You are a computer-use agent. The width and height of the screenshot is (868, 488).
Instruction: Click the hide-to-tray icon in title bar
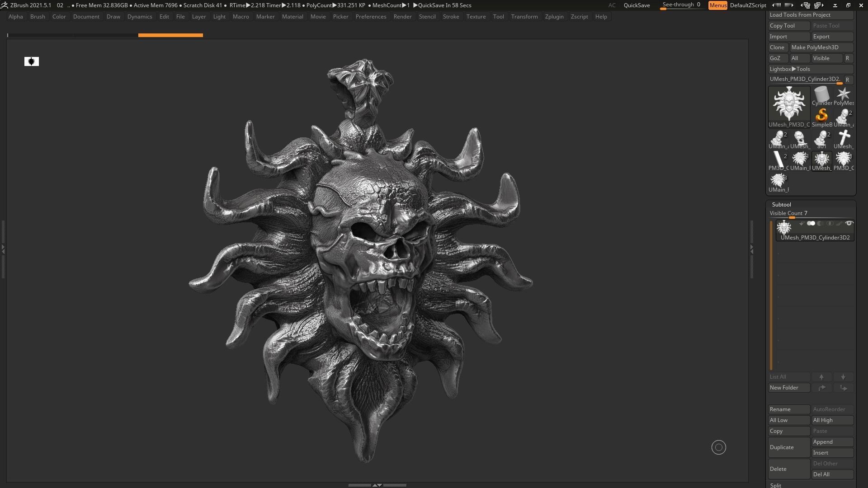(x=835, y=5)
